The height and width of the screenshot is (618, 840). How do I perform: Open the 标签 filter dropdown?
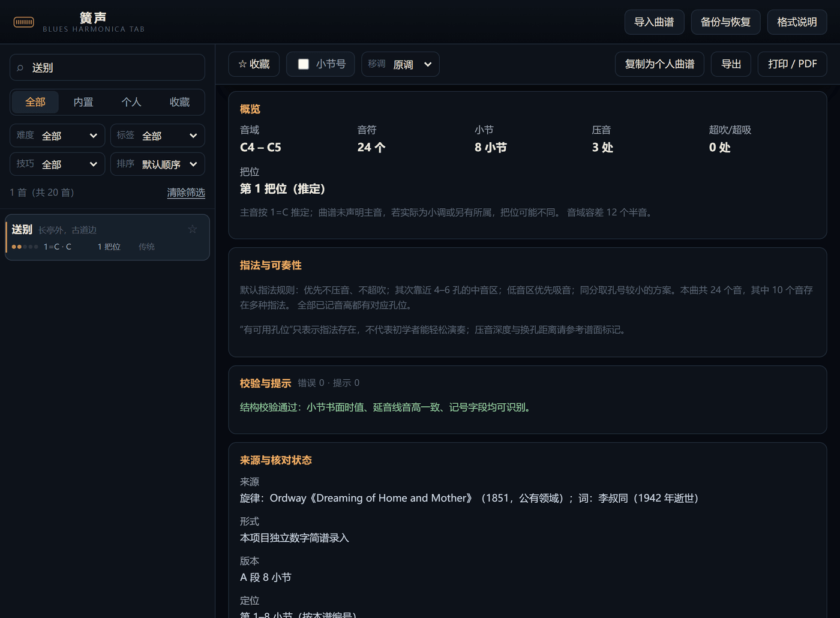click(x=158, y=136)
